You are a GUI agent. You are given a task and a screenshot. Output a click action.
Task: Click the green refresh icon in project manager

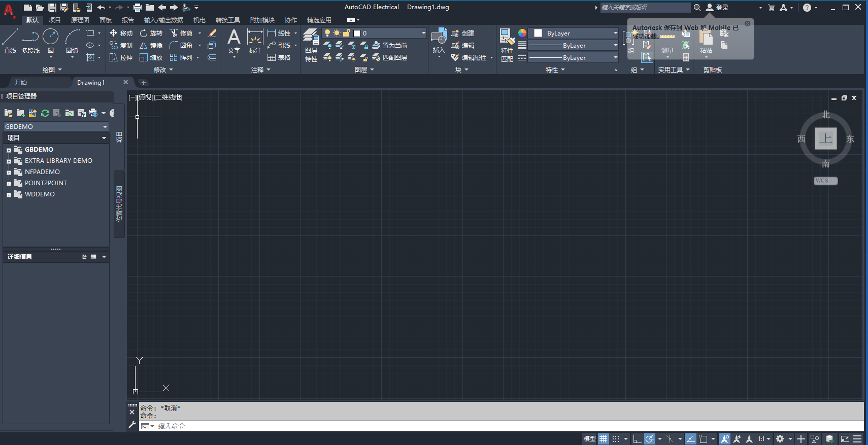pos(45,113)
